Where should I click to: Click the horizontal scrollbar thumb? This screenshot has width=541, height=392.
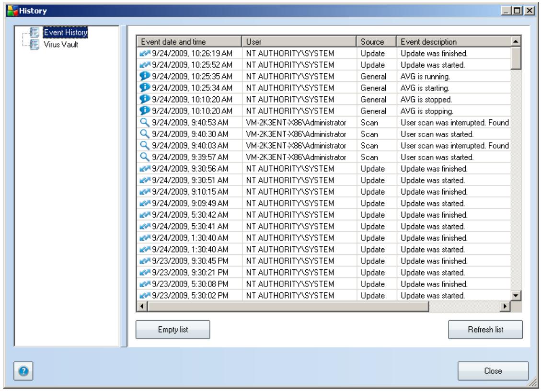coord(288,306)
